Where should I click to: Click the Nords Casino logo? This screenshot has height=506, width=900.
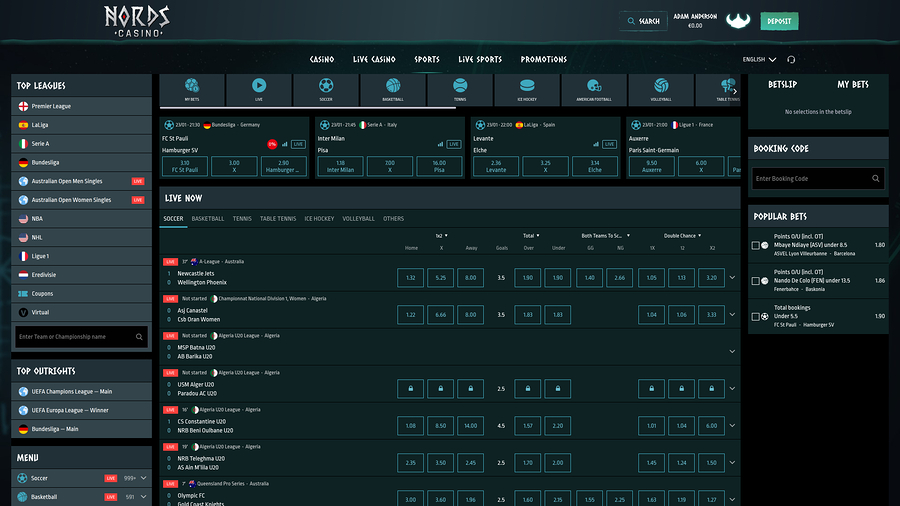pos(137,21)
